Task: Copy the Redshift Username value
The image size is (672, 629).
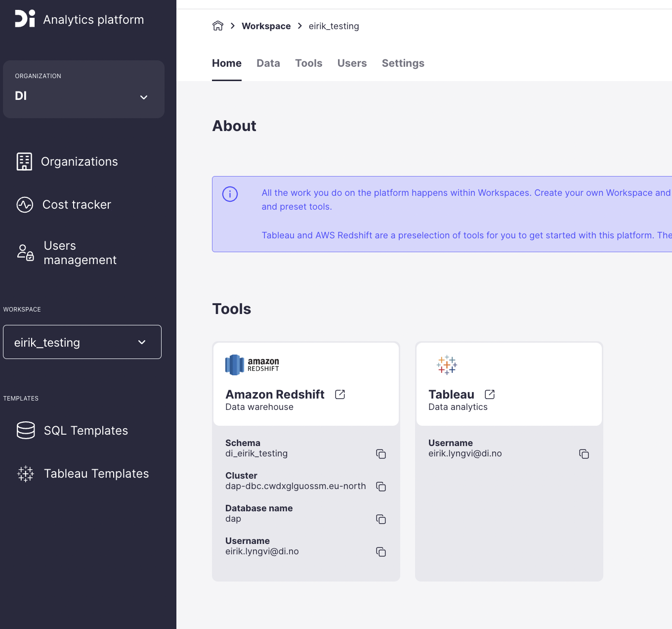Action: (381, 552)
